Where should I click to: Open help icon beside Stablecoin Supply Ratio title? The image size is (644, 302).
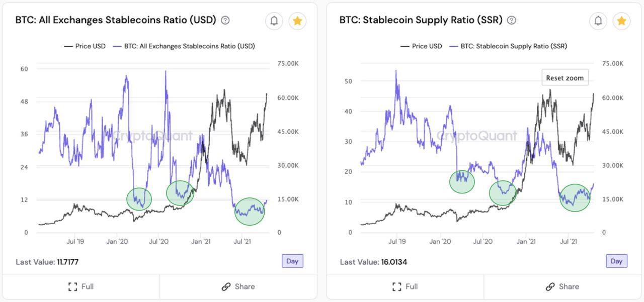[512, 21]
